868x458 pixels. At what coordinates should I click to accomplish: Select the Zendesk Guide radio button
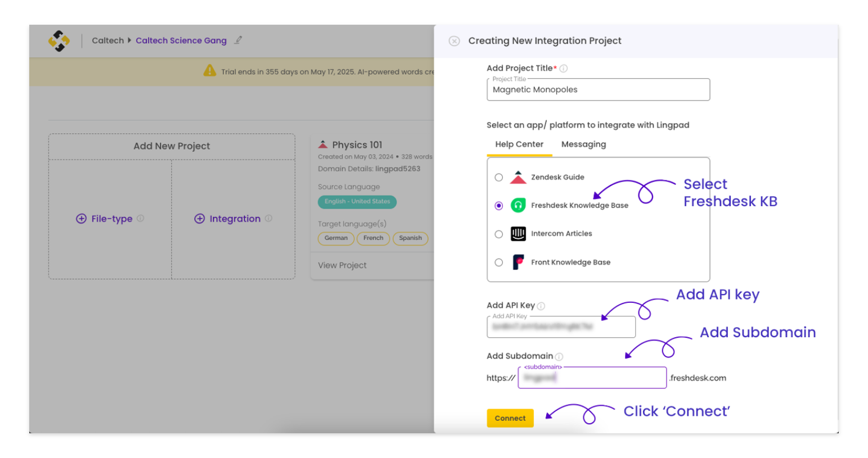(x=498, y=178)
